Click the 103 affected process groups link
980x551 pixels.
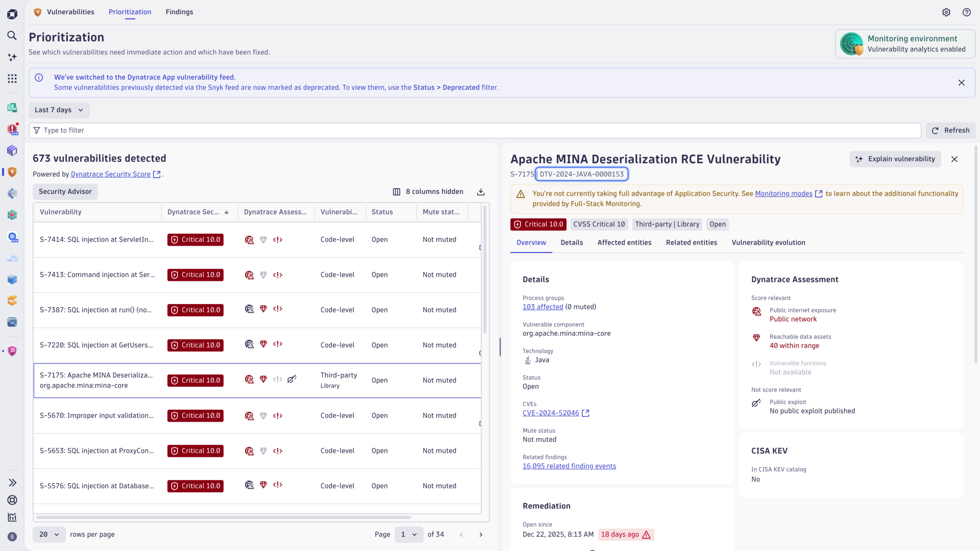click(x=542, y=306)
